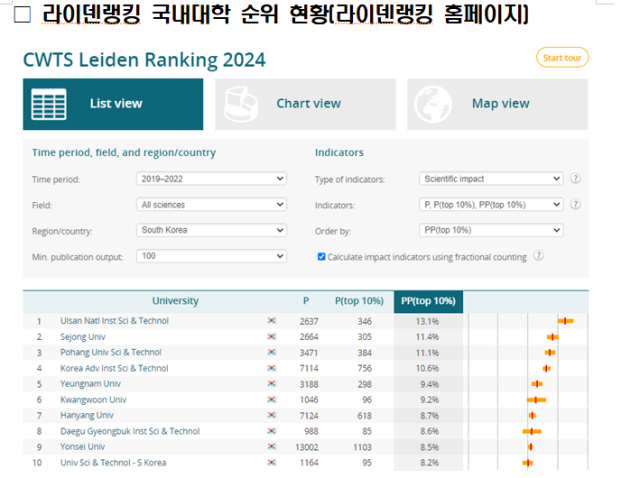Image resolution: width=640 pixels, height=478 pixels.
Task: Open Daegu Gyeongbuk Inst Sci & Technol link
Action: click(130, 431)
